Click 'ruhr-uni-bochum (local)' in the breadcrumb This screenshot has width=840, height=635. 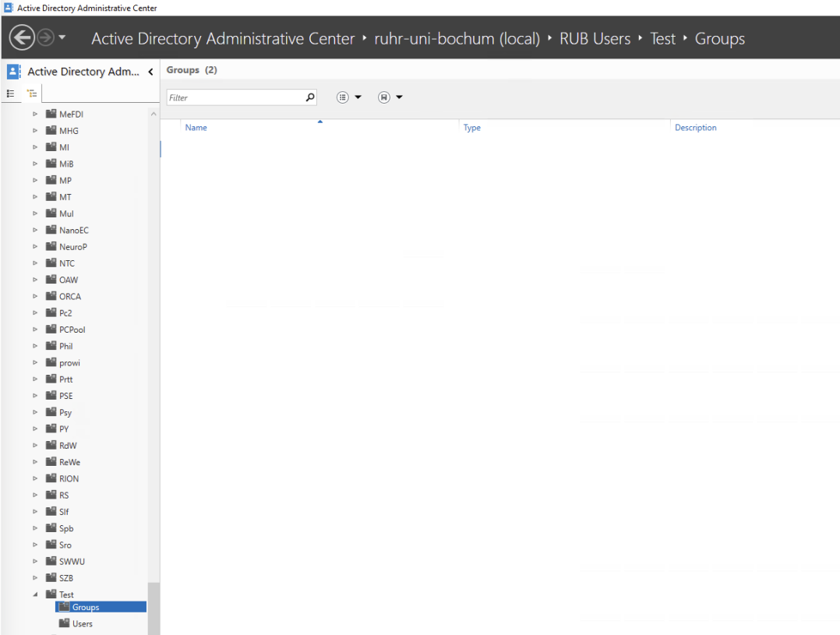pyautogui.click(x=457, y=39)
